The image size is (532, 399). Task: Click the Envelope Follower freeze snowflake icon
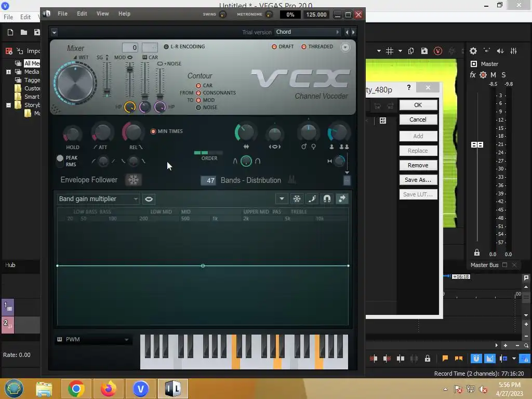click(x=134, y=180)
